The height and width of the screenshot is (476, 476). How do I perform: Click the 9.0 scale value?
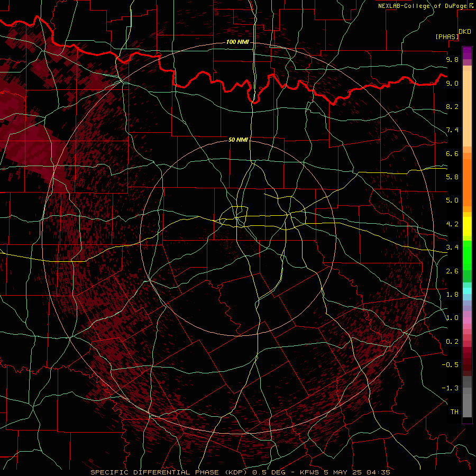[x=452, y=83]
